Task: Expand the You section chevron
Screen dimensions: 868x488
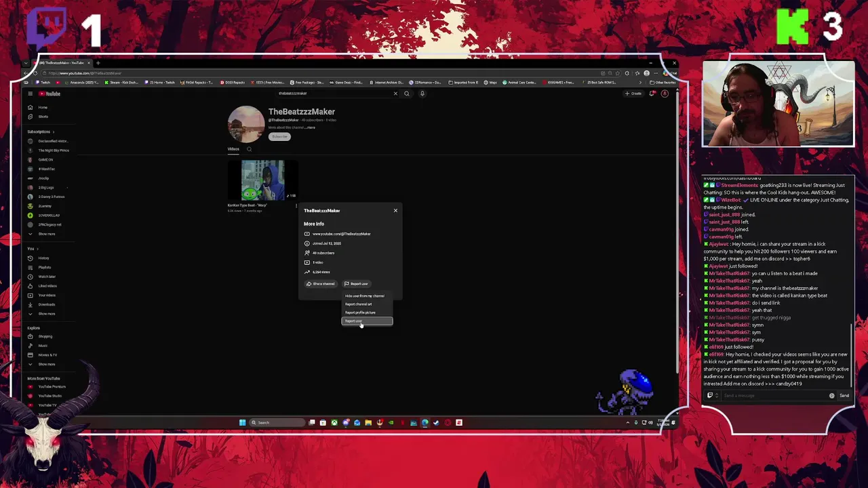Action: (37, 249)
